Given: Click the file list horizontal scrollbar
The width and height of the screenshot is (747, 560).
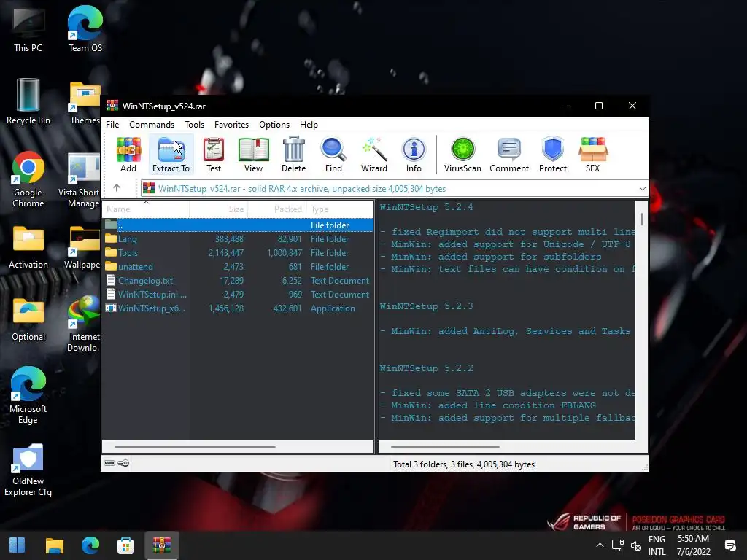Looking at the screenshot, I should (196, 447).
